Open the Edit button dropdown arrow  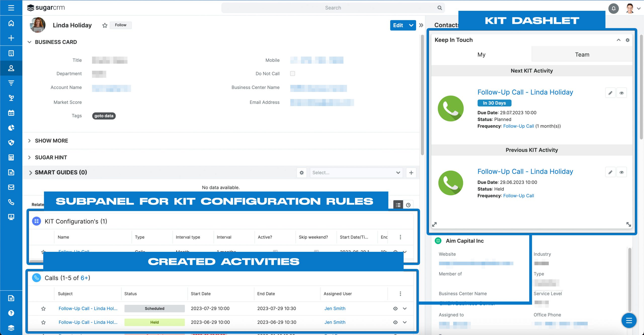pyautogui.click(x=411, y=25)
